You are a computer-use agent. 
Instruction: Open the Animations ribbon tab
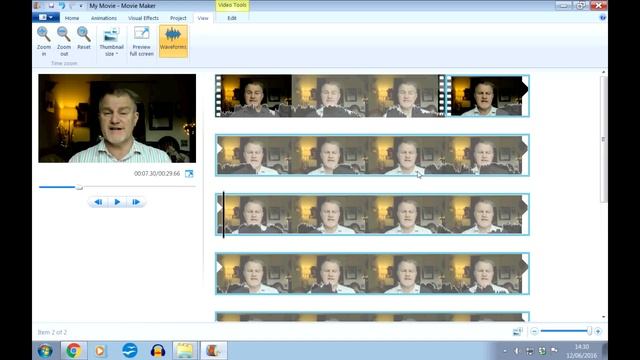click(x=104, y=18)
